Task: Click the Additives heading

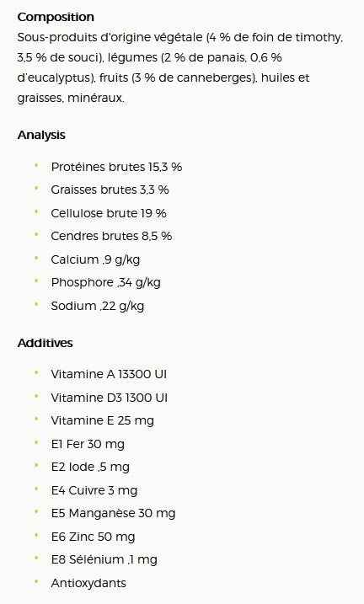Action: click(x=45, y=343)
